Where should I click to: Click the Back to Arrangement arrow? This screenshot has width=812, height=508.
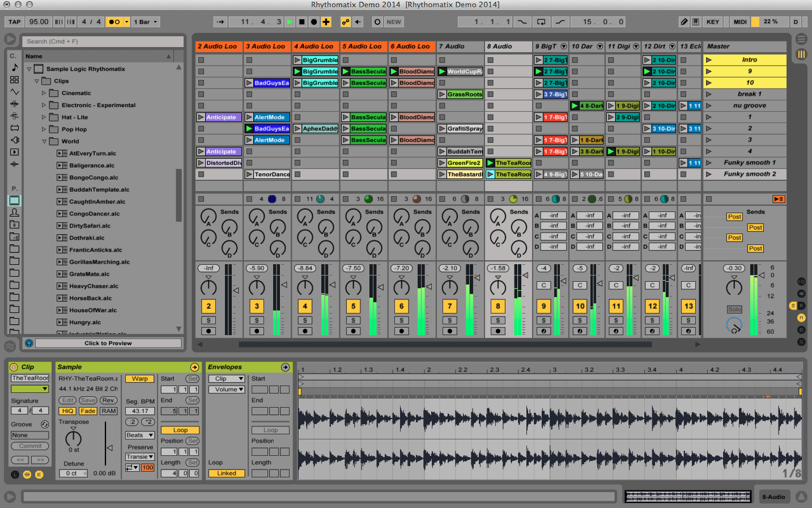[x=358, y=22]
